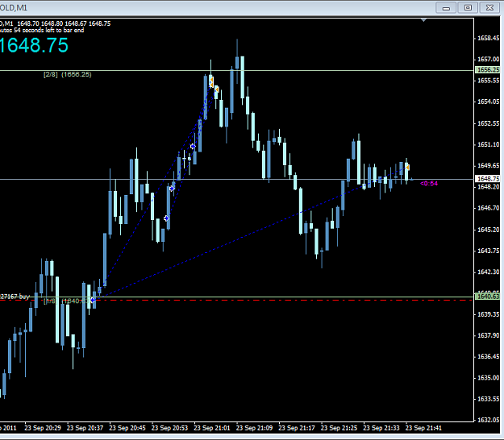Viewport: 504px width, 440px height.
Task: Click the 1643.75 price axis label
Action: click(x=488, y=251)
